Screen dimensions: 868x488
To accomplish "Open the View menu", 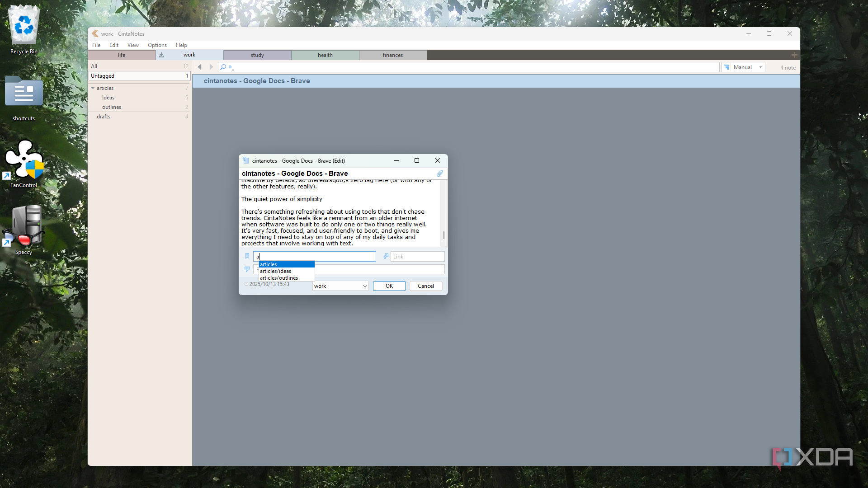I will 133,45.
